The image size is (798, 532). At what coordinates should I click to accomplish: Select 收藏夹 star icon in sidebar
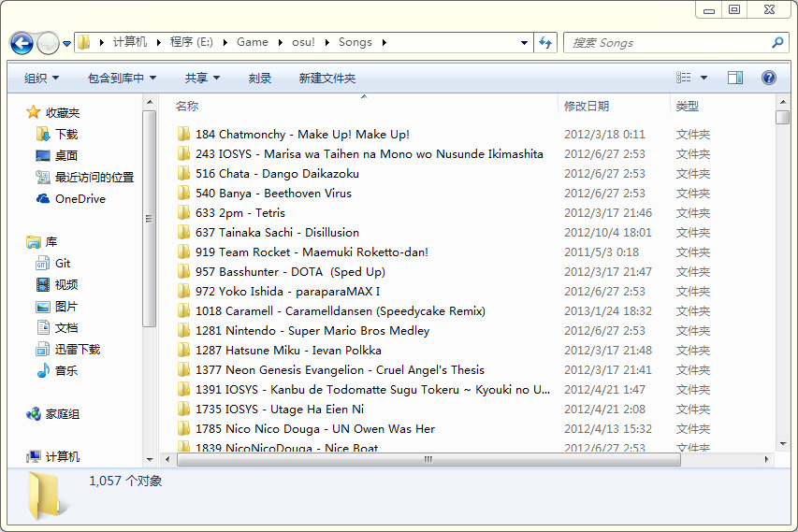[33, 112]
